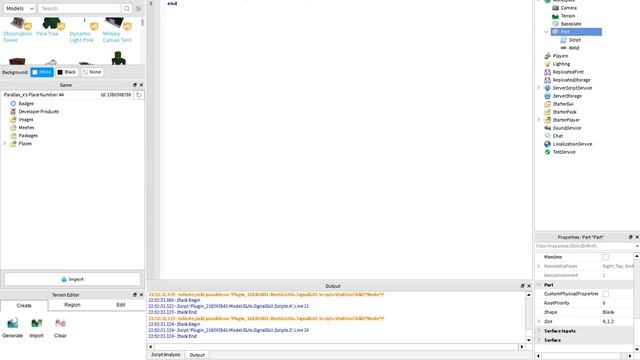This screenshot has height=360, width=640.
Task: Open the Dynamic Light Pole model link
Action: pos(81,37)
